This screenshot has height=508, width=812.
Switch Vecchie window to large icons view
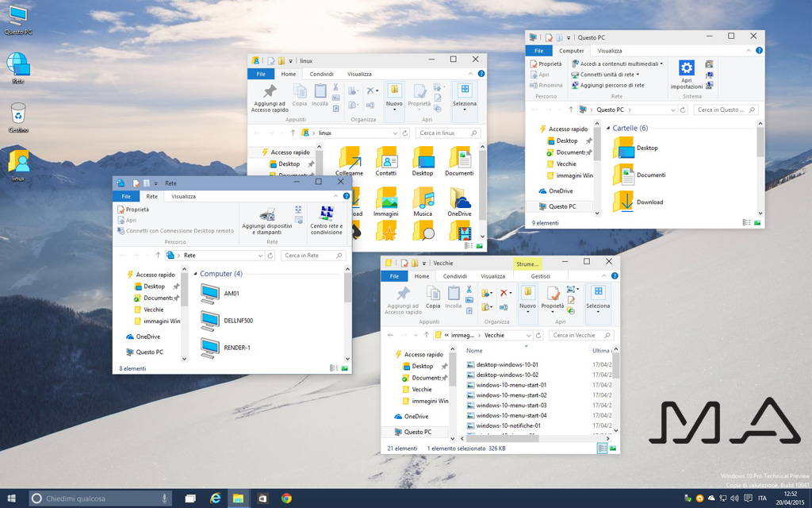pyautogui.click(x=613, y=448)
